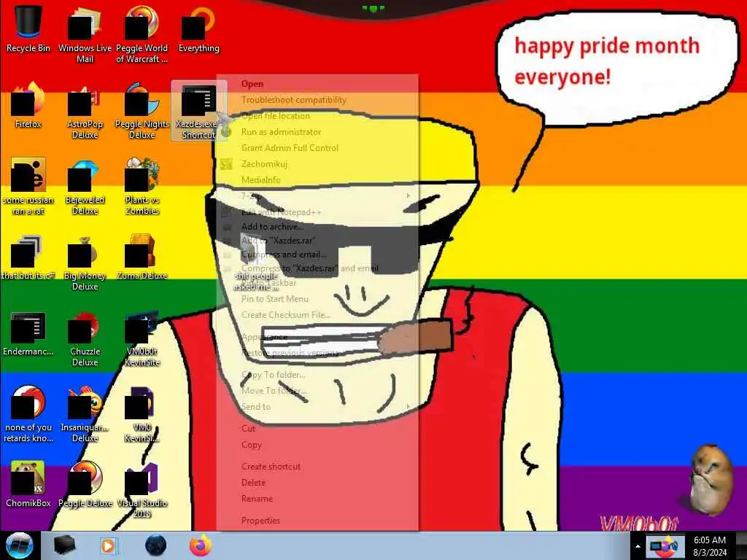Choose Run as administrator
The image size is (747, 560).
point(317,132)
